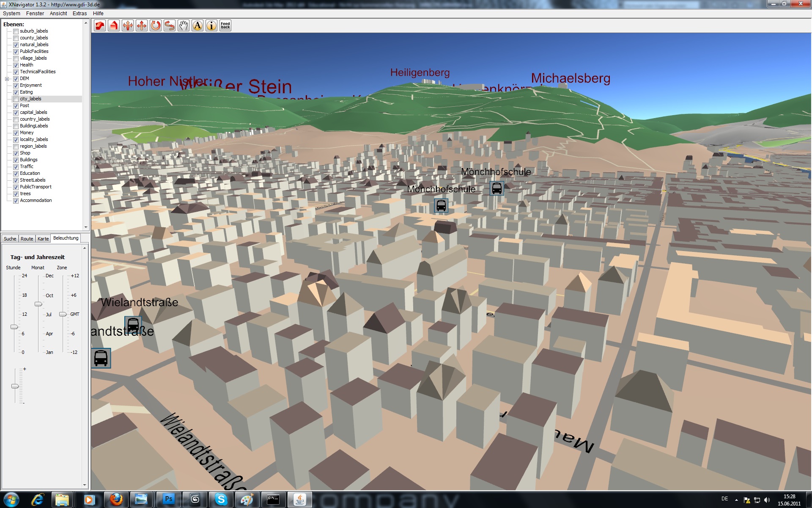Viewport: 812px width, 508px height.
Task: Open Internet Explorer from taskbar
Action: (38, 500)
